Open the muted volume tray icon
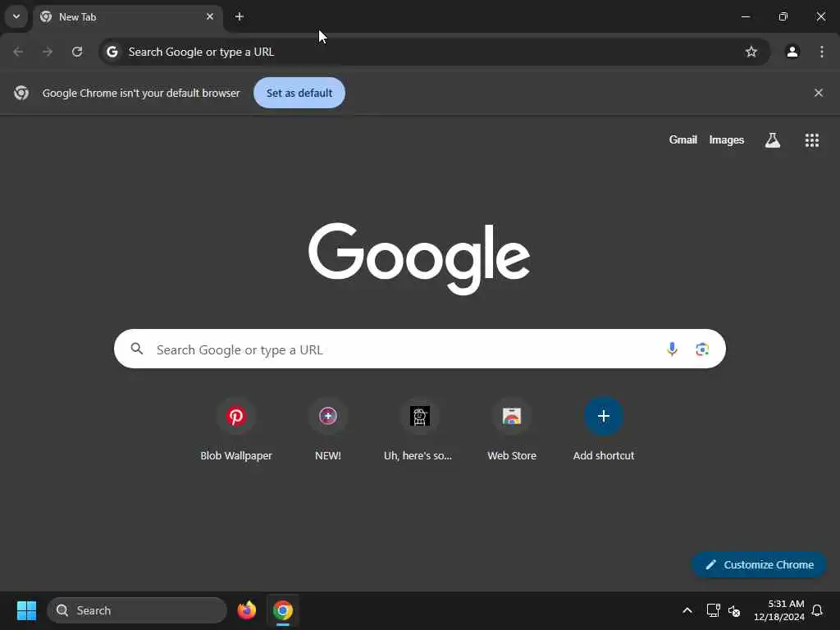 pyautogui.click(x=734, y=610)
